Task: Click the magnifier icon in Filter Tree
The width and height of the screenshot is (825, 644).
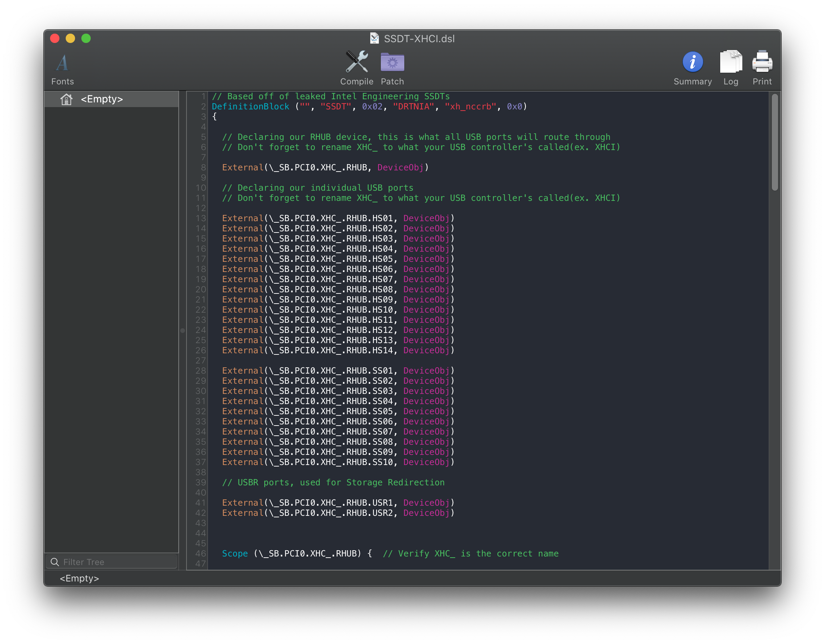Action: point(55,562)
